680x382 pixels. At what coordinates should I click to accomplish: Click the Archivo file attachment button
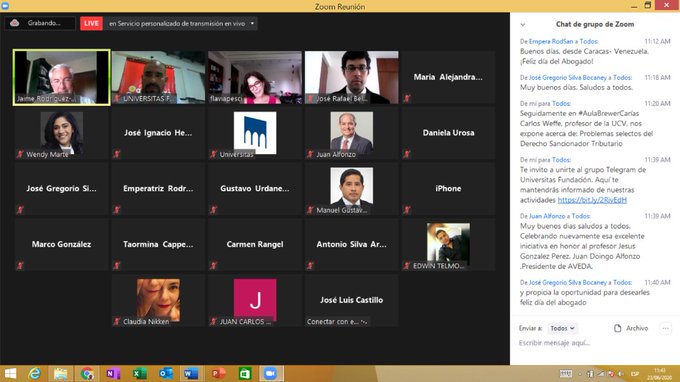pos(631,328)
